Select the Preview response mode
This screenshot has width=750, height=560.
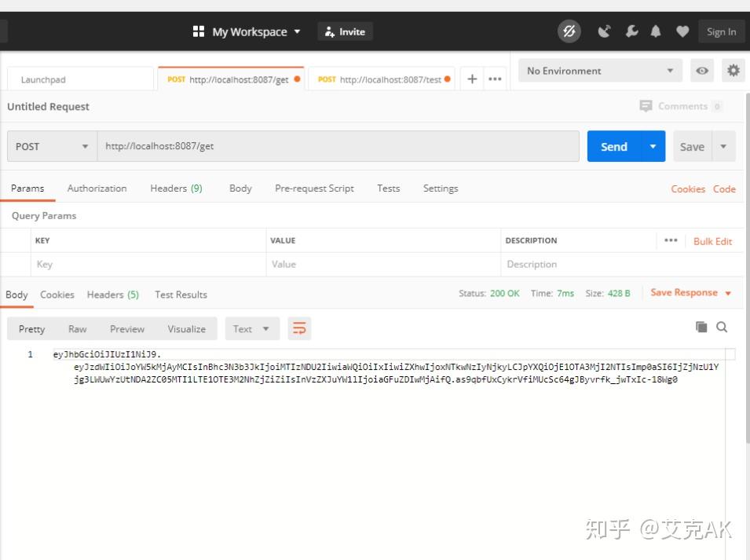(126, 328)
